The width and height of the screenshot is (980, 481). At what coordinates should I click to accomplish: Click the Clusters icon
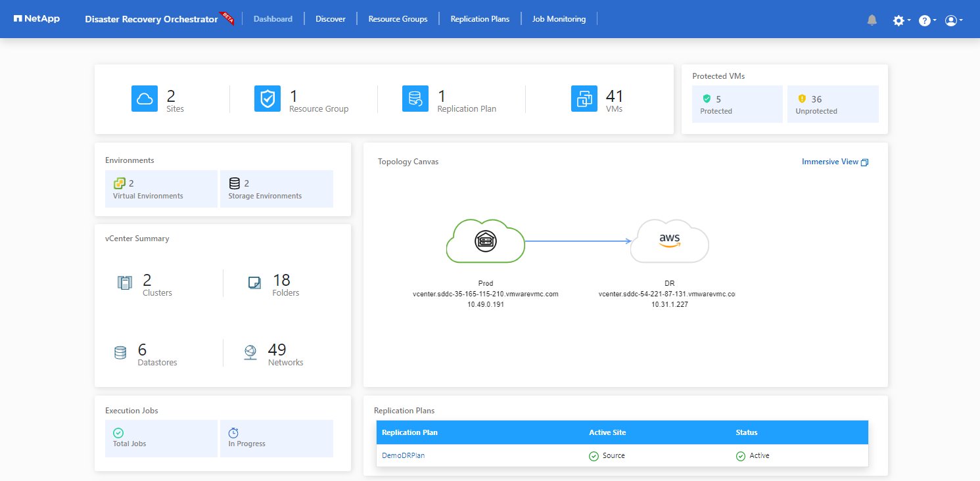[124, 283]
